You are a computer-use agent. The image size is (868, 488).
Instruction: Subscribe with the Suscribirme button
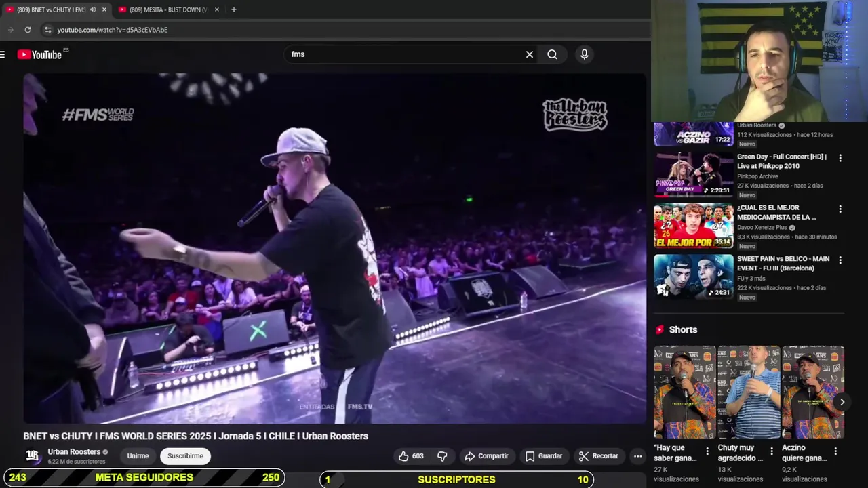tap(185, 456)
